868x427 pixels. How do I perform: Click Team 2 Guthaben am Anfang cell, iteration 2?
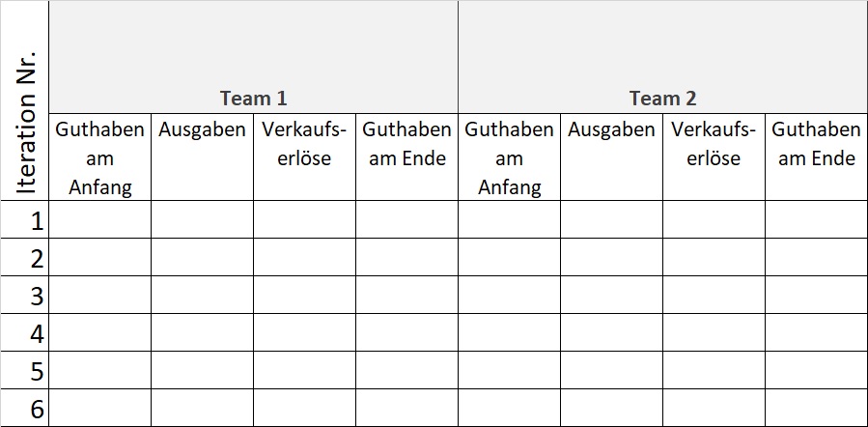[509, 258]
